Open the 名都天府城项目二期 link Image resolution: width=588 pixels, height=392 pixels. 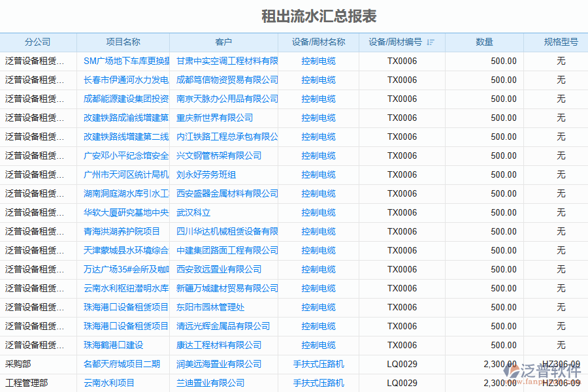122,365
